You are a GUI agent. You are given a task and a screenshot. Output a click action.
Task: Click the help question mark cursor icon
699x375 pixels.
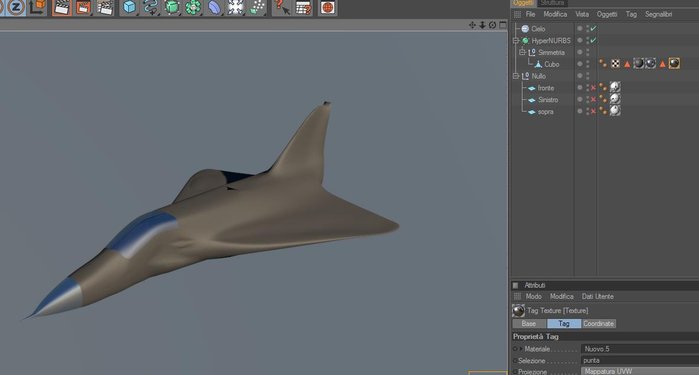click(x=281, y=8)
